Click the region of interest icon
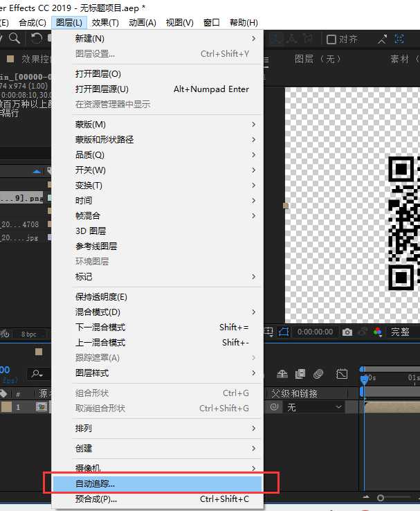The width and height of the screenshot is (420, 511). pos(268,332)
